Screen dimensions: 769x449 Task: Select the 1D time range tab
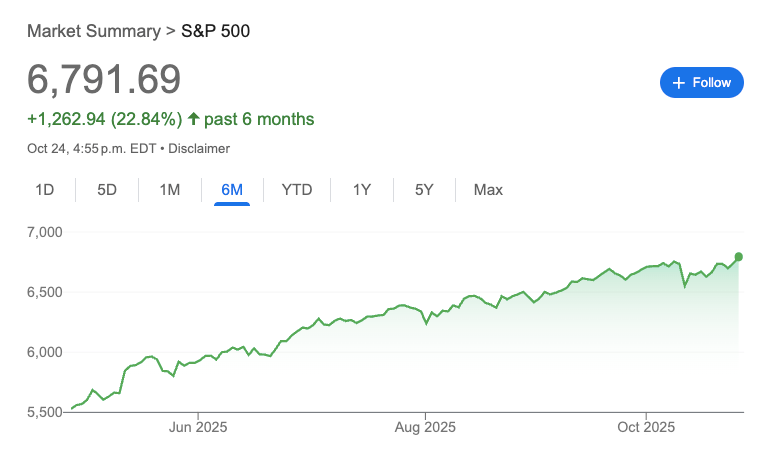tap(45, 190)
